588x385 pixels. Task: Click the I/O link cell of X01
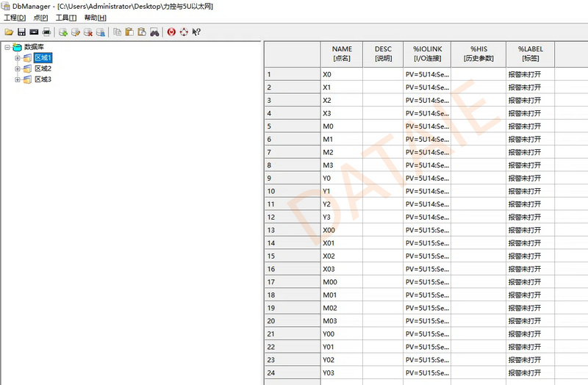pyautogui.click(x=427, y=243)
